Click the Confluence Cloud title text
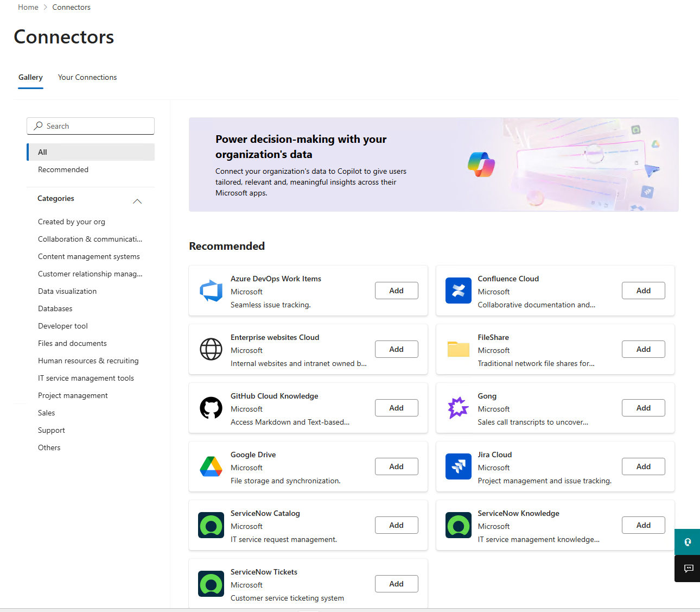Screen dimensions: 700x612 point(508,279)
